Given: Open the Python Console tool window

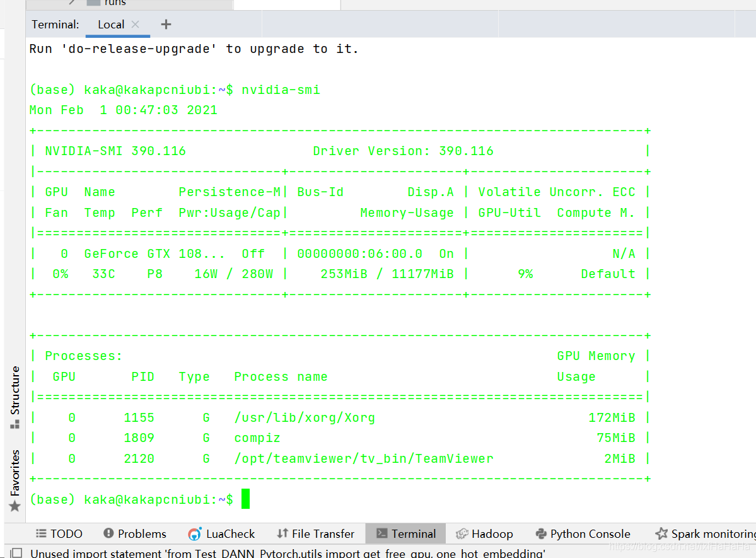Looking at the screenshot, I should coord(583,533).
